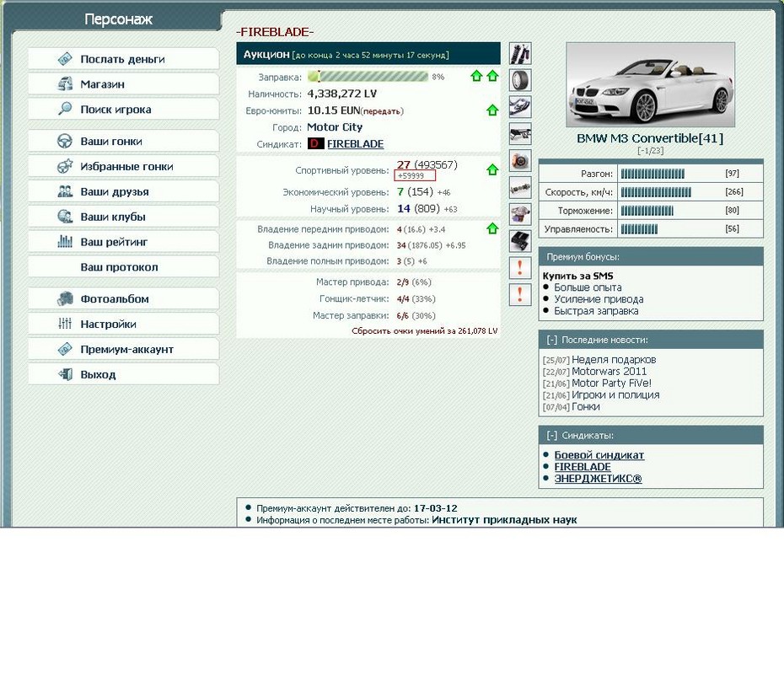The image size is (784, 676).
Task: Open the Гонки news item
Action: coord(586,406)
